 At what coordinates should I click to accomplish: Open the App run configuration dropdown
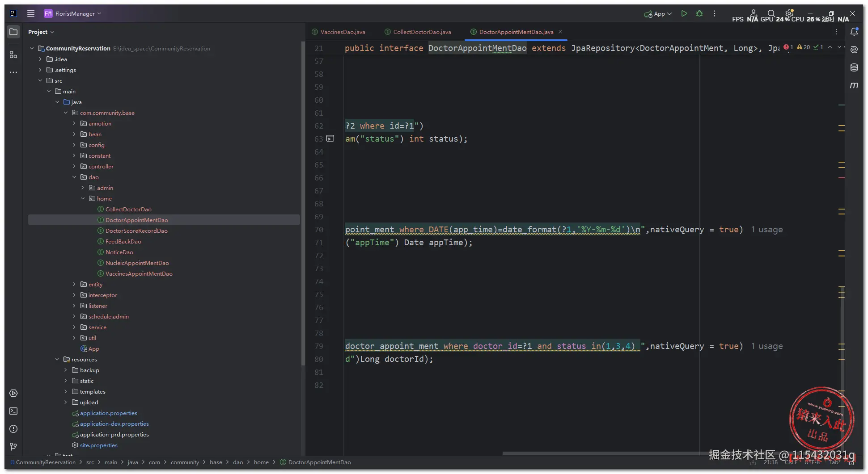(x=658, y=14)
